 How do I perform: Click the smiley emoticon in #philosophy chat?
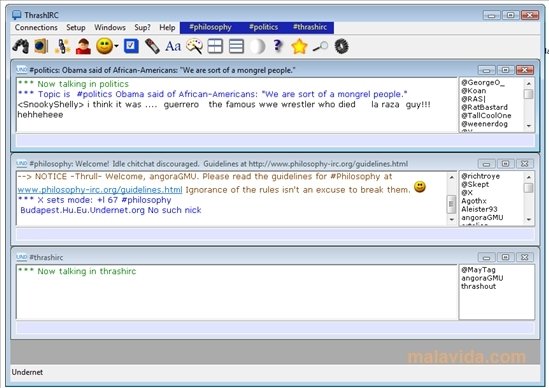[x=420, y=187]
